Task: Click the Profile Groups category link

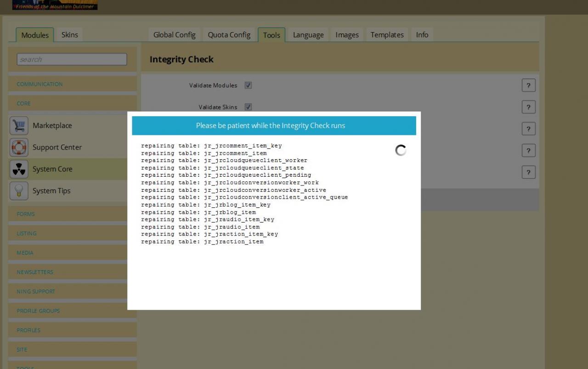Action: (38, 311)
